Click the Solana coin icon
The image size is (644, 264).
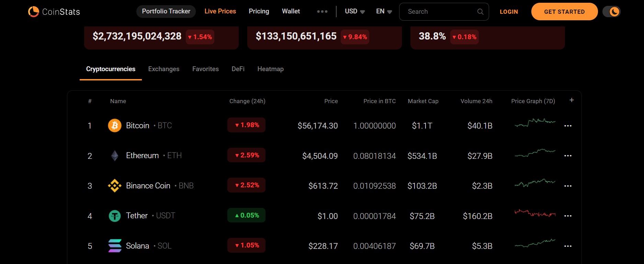click(115, 246)
